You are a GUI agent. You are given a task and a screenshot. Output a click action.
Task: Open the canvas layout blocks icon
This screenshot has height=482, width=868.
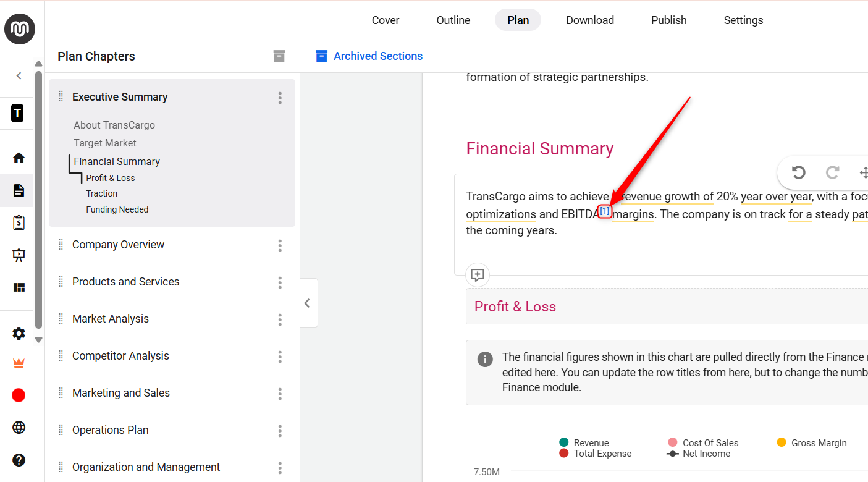click(x=19, y=287)
